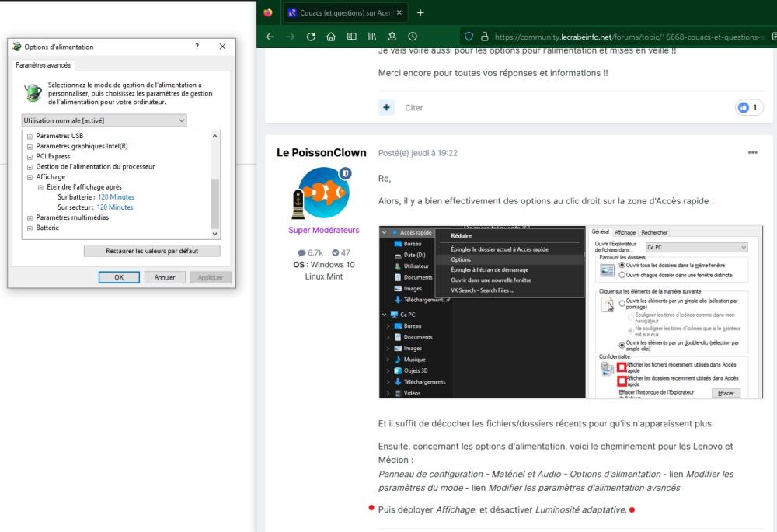Image resolution: width=777 pixels, height=532 pixels.
Task: Go back to the previous page in Firefox
Action: [270, 36]
